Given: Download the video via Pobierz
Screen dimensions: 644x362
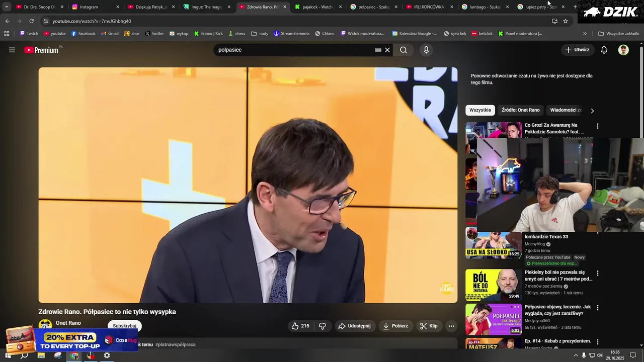Looking at the screenshot, I should [395, 326].
